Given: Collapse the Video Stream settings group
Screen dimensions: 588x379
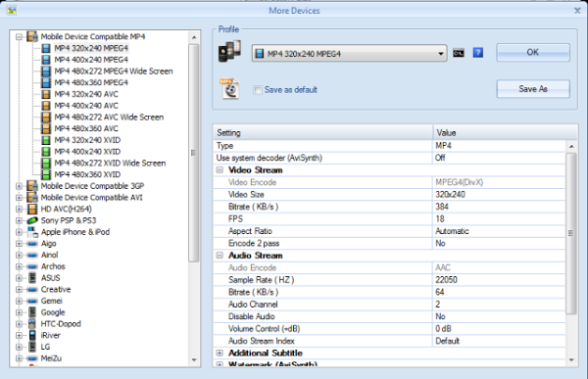Looking at the screenshot, I should coord(220,170).
